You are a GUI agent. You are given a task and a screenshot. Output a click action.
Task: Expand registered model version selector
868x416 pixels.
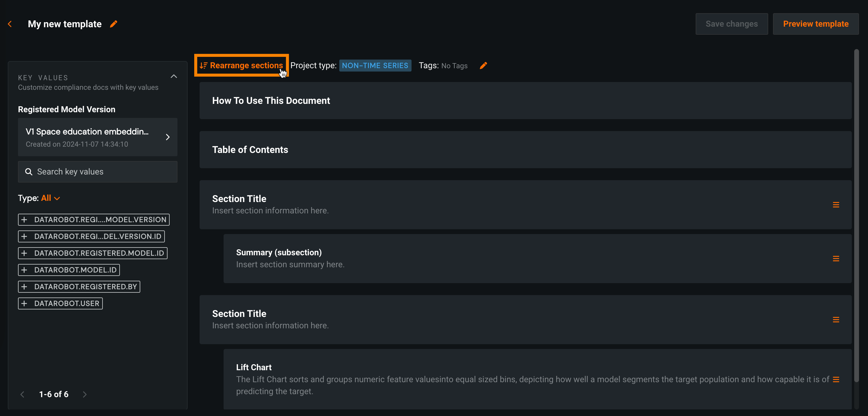[x=168, y=137]
